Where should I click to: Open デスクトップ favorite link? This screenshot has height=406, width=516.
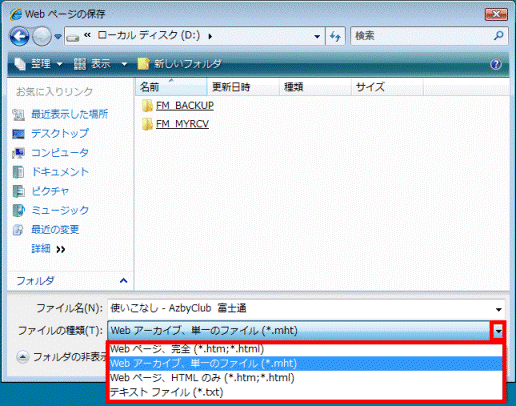[60, 133]
